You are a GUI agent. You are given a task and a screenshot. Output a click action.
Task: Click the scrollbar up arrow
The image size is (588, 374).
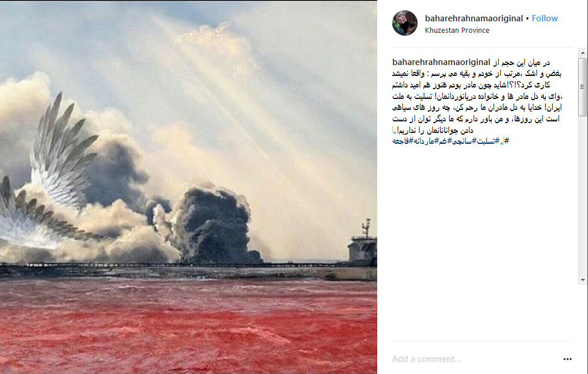583,53
